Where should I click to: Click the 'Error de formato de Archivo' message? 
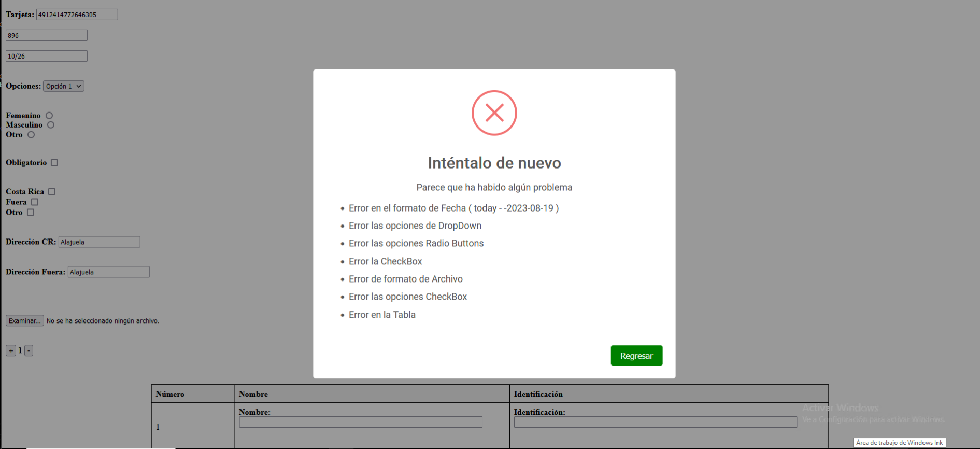(x=406, y=279)
